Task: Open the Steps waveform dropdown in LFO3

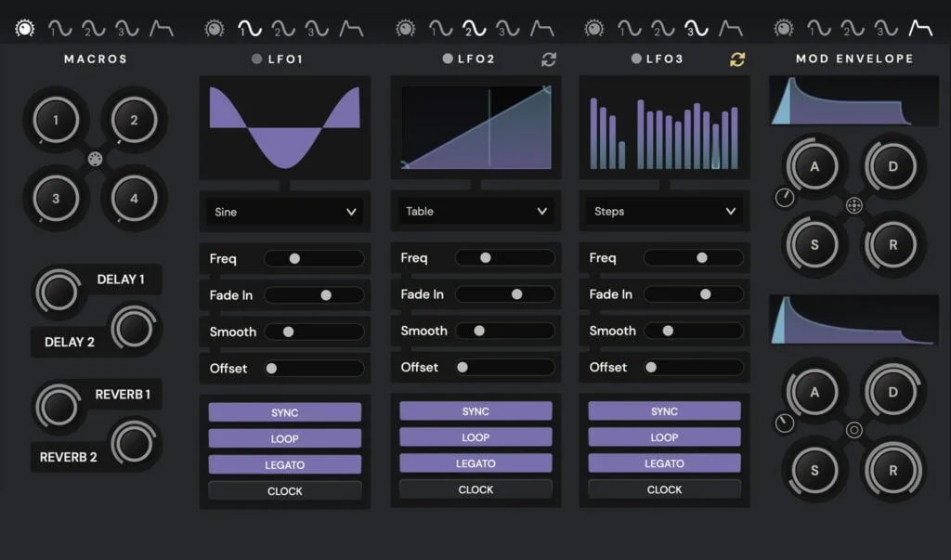Action: (x=664, y=211)
